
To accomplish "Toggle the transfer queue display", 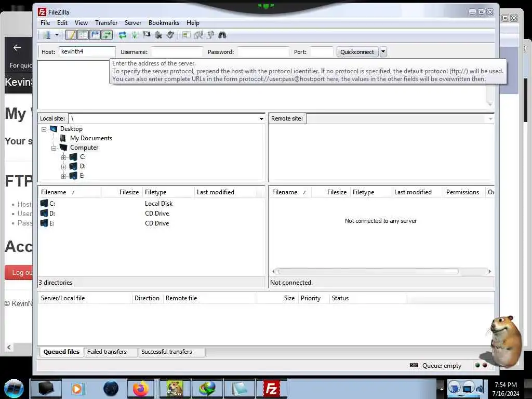I will [x=107, y=35].
